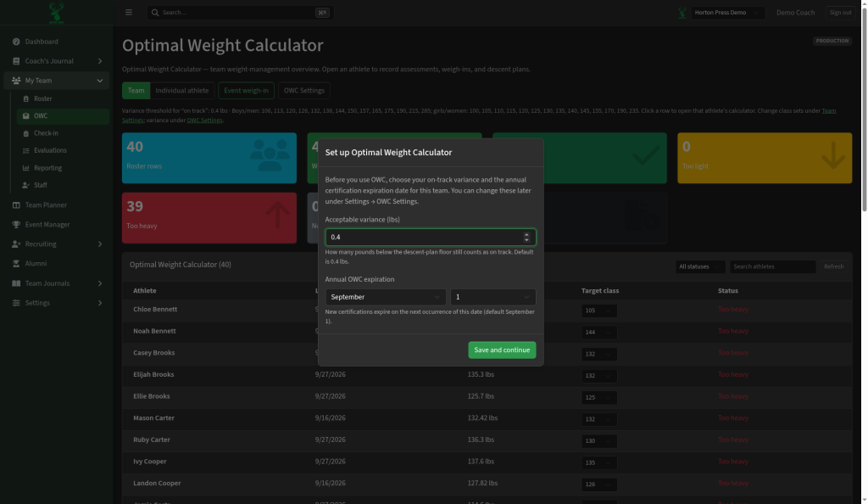Open Reporting in the sidebar
Image resolution: width=868 pixels, height=504 pixels.
click(x=63, y=168)
